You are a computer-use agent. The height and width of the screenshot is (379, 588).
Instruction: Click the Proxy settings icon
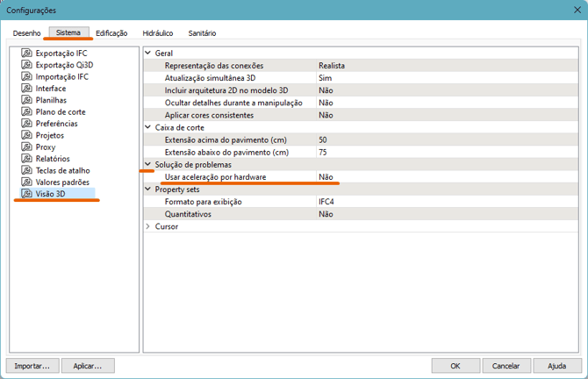(x=26, y=147)
